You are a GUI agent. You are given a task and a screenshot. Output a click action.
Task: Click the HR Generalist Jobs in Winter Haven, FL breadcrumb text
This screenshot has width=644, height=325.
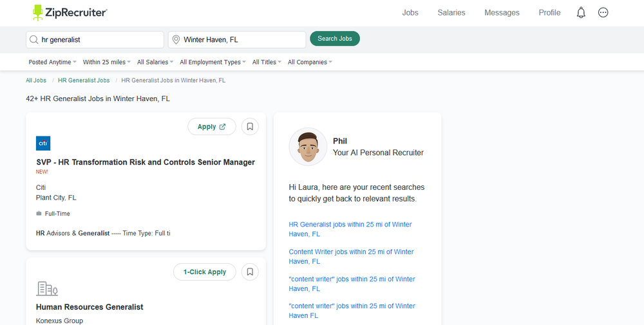(x=173, y=80)
